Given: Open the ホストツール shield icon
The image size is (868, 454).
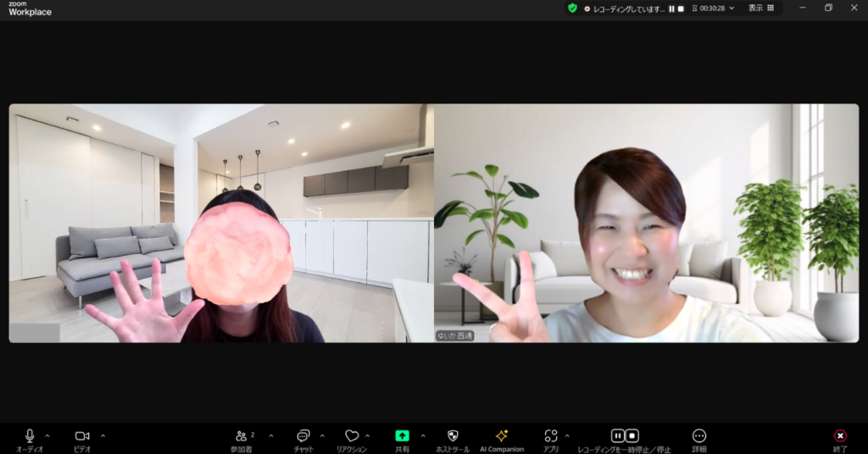Looking at the screenshot, I should coord(453,435).
